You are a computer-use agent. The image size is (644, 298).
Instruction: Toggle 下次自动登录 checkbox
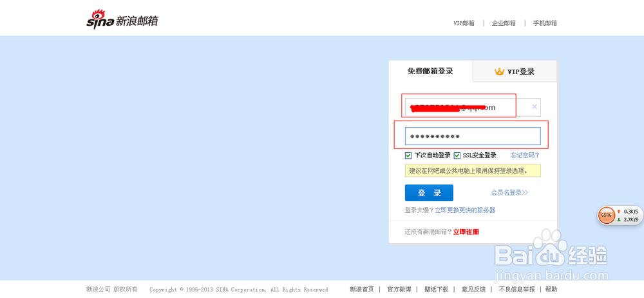point(408,155)
